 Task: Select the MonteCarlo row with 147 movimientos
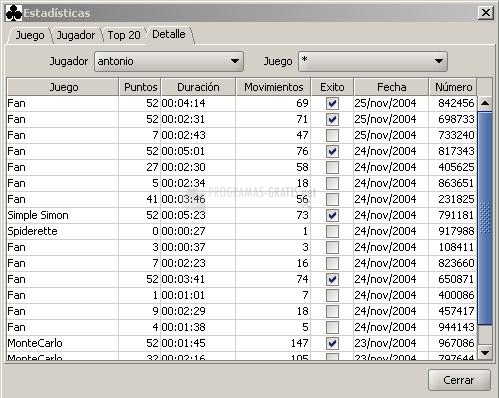[x=242, y=343]
